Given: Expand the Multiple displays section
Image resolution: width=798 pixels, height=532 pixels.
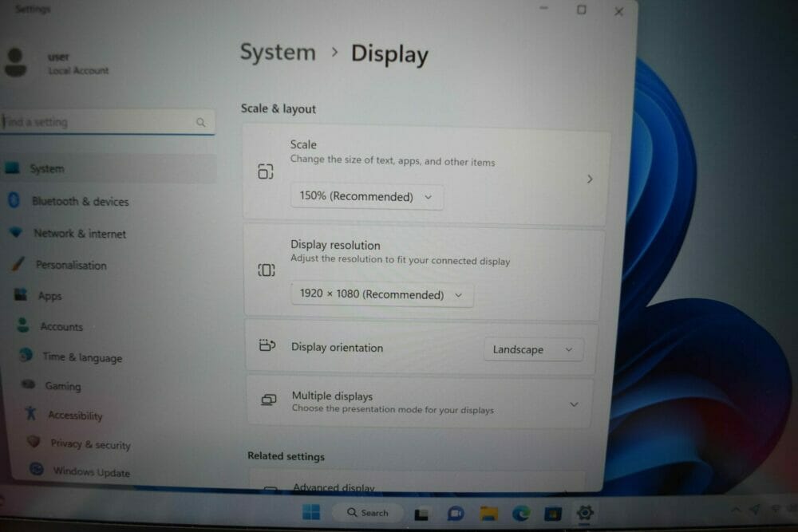Looking at the screenshot, I should point(574,404).
